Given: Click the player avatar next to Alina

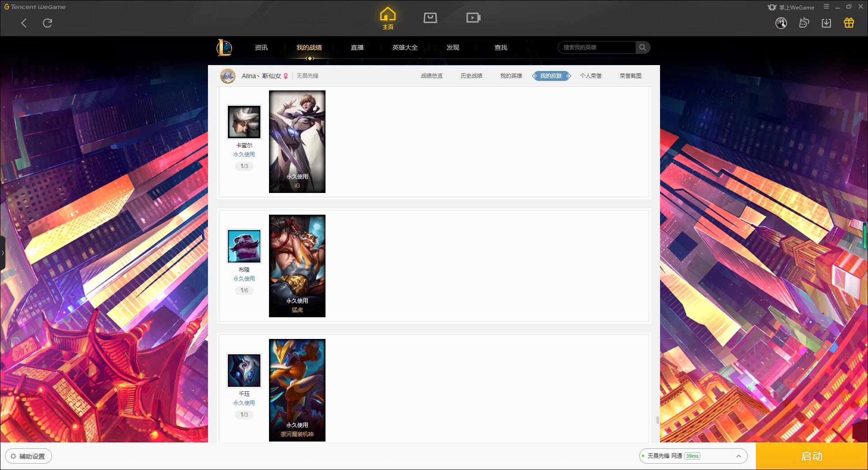Looking at the screenshot, I should (x=228, y=76).
